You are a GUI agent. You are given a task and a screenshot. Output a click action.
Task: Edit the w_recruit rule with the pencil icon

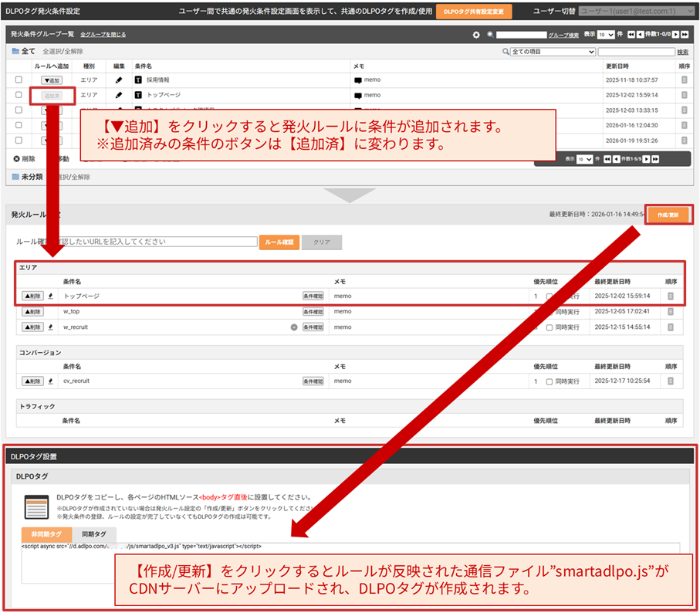pos(50,327)
